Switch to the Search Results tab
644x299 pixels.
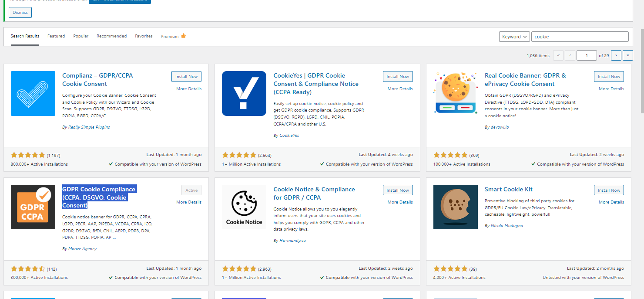tap(25, 36)
